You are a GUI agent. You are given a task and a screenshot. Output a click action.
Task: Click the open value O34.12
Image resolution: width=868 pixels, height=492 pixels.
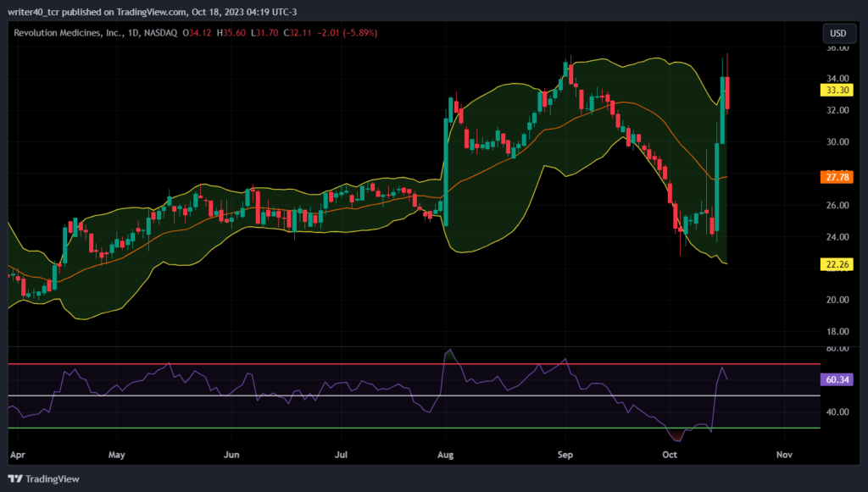pos(197,33)
